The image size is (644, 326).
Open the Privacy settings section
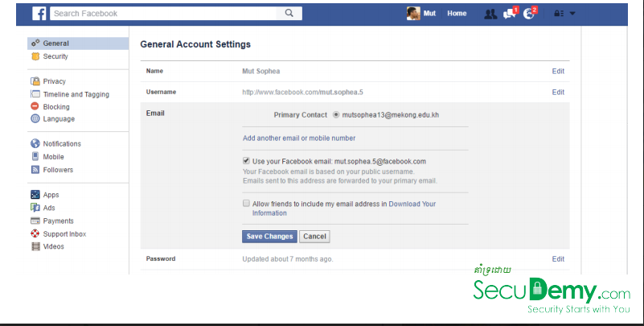tap(55, 81)
